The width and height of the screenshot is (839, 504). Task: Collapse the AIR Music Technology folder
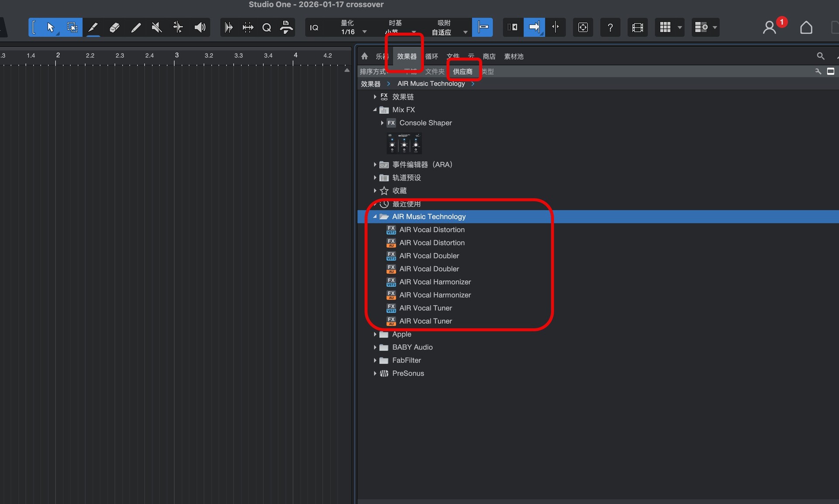click(375, 217)
